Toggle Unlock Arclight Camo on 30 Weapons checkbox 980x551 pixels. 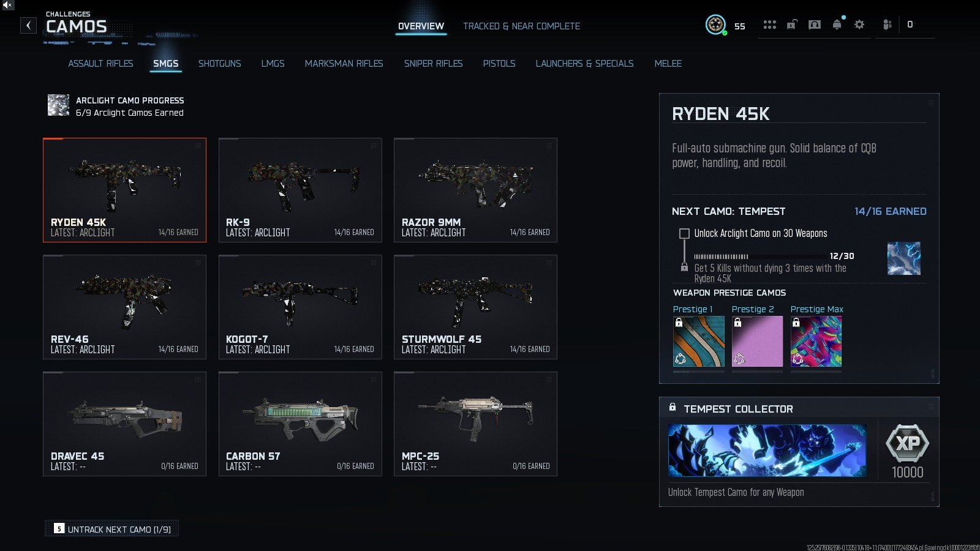[x=684, y=233]
